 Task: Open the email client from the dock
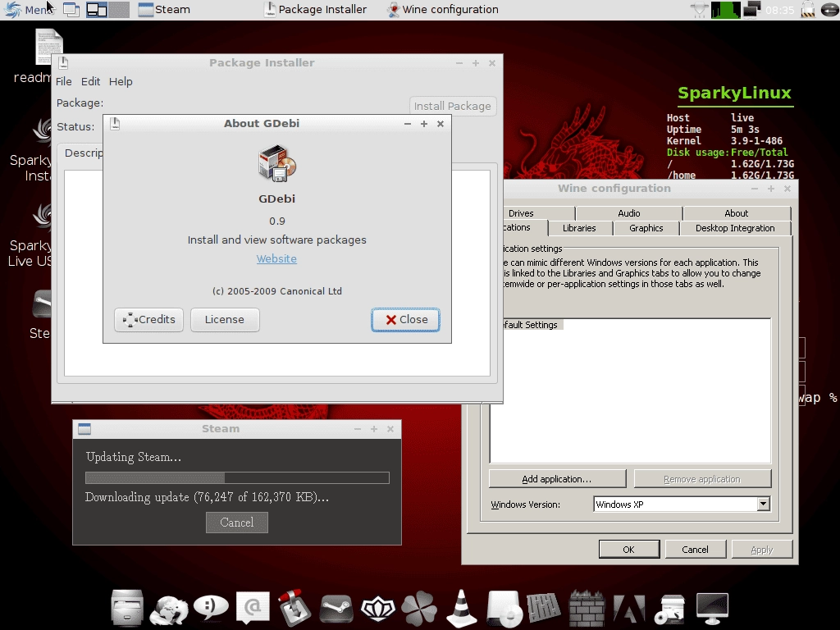pyautogui.click(x=253, y=607)
